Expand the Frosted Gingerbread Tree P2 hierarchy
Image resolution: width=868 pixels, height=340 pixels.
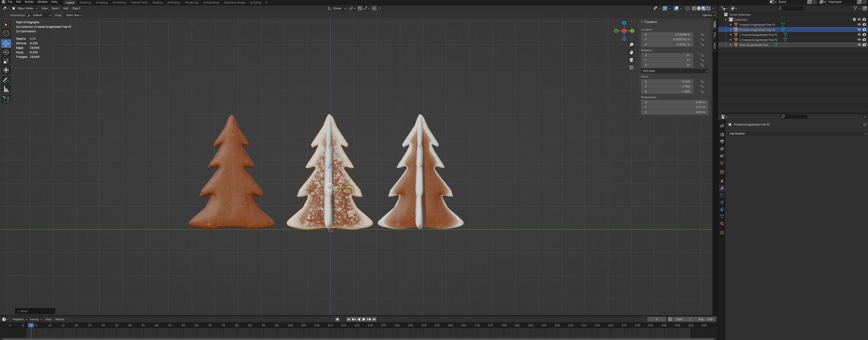(x=730, y=30)
